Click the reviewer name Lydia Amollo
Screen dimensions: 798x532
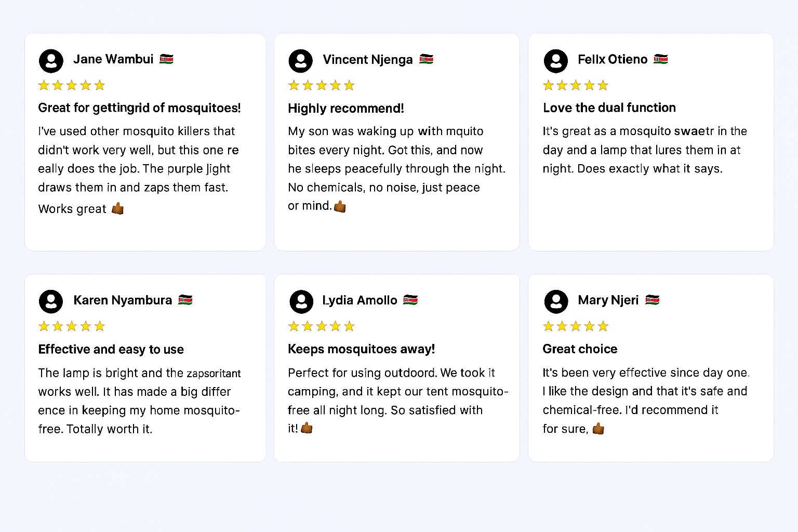click(x=360, y=300)
